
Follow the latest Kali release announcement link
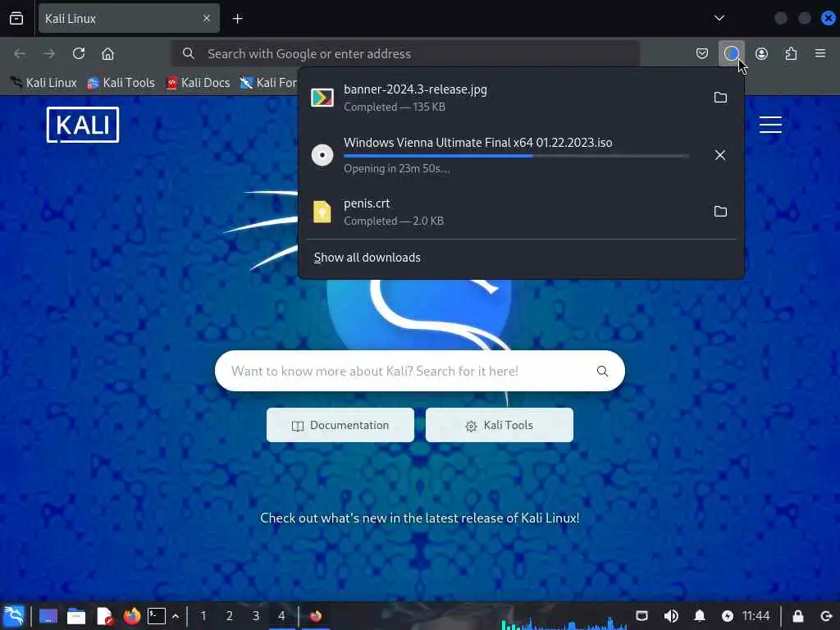(419, 518)
